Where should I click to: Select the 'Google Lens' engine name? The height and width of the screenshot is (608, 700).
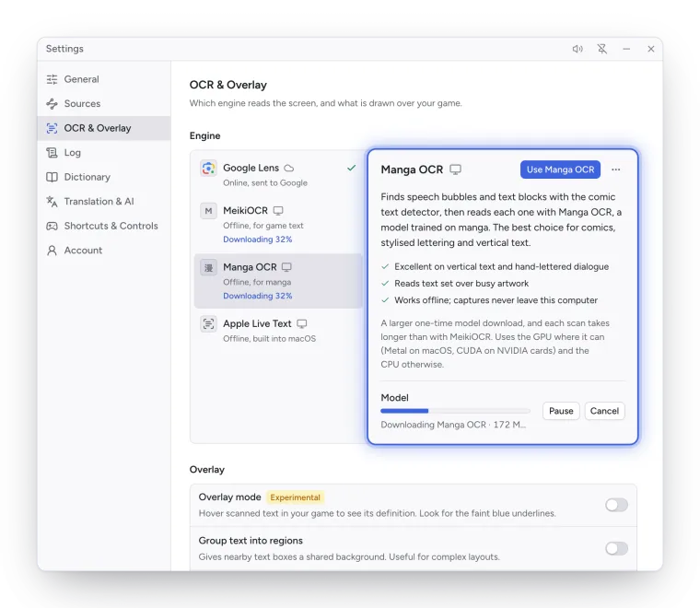click(251, 168)
